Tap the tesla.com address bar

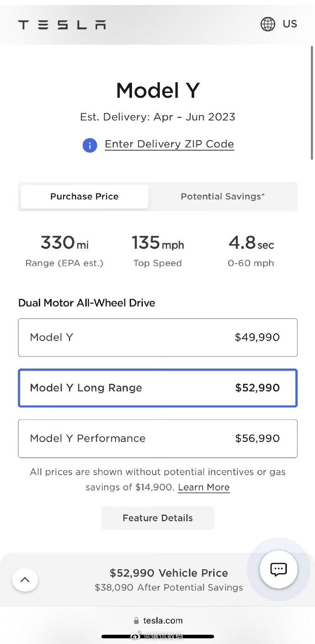[157, 621]
